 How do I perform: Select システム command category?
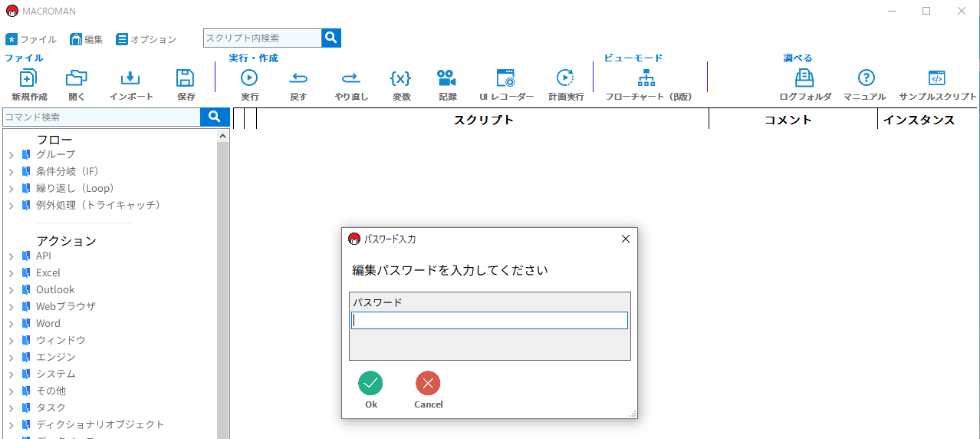coord(56,374)
